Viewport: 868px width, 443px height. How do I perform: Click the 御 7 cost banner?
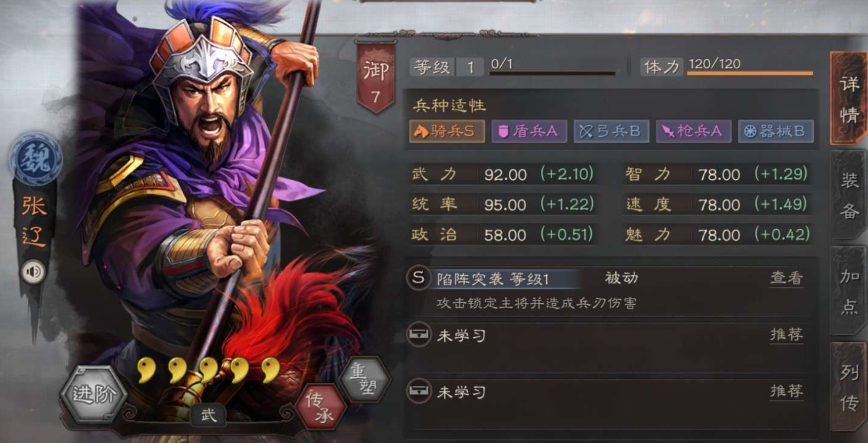click(376, 78)
